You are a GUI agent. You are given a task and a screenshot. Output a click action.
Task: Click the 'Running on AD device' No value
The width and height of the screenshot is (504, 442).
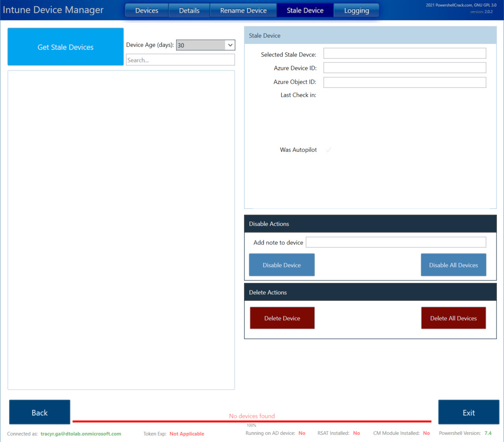pos(302,433)
